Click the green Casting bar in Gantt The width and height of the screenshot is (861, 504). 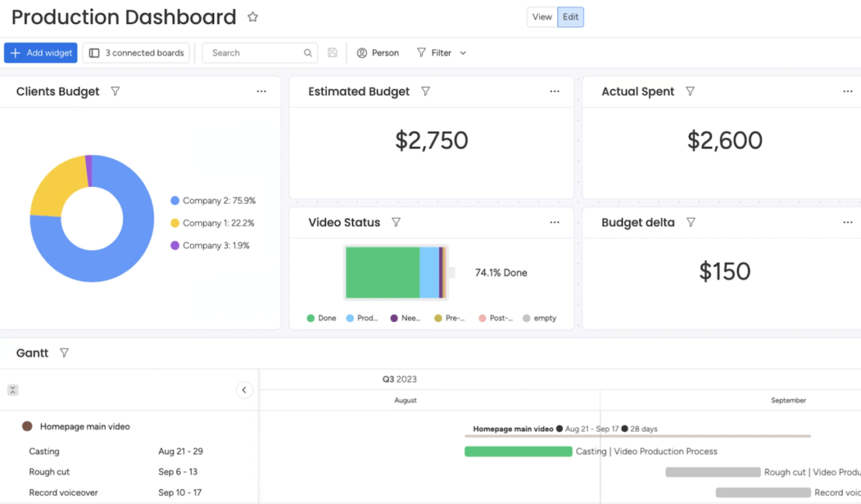(x=518, y=451)
